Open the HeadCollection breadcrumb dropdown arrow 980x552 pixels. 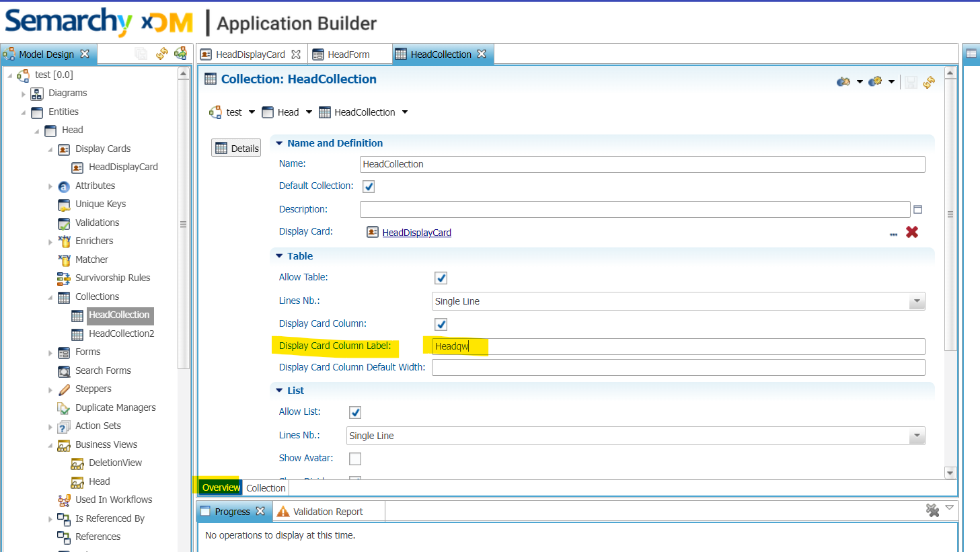405,112
